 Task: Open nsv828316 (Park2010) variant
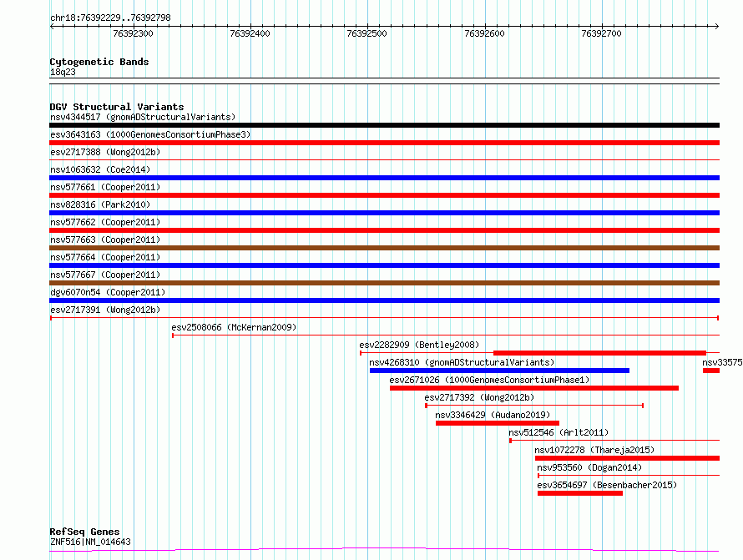[x=100, y=204]
